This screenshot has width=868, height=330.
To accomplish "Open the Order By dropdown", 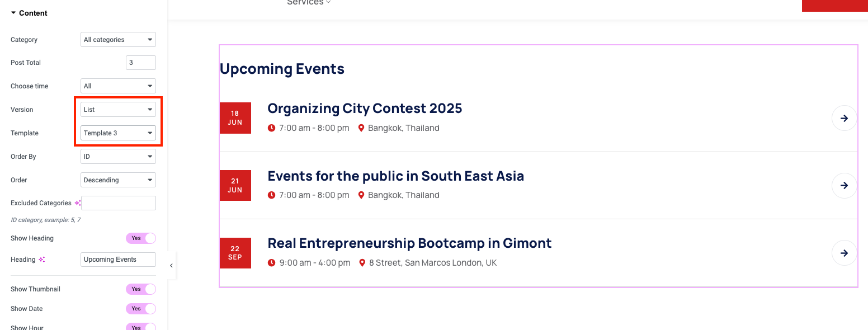I will [x=118, y=157].
